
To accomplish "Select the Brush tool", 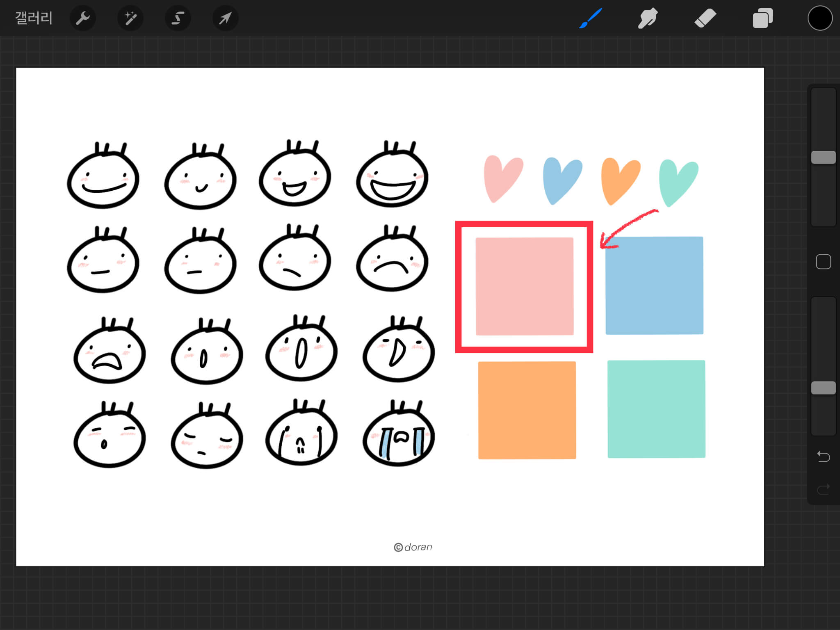I will tap(590, 18).
